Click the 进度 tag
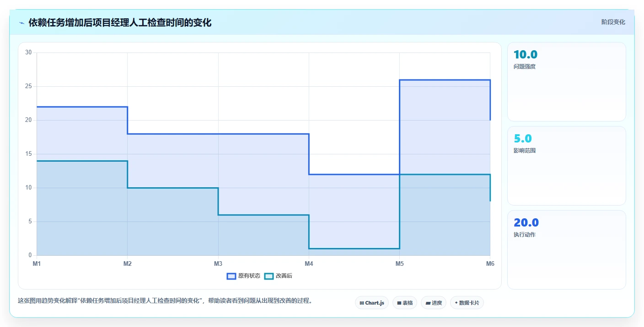Viewport: 644px width, 327px height. point(434,303)
